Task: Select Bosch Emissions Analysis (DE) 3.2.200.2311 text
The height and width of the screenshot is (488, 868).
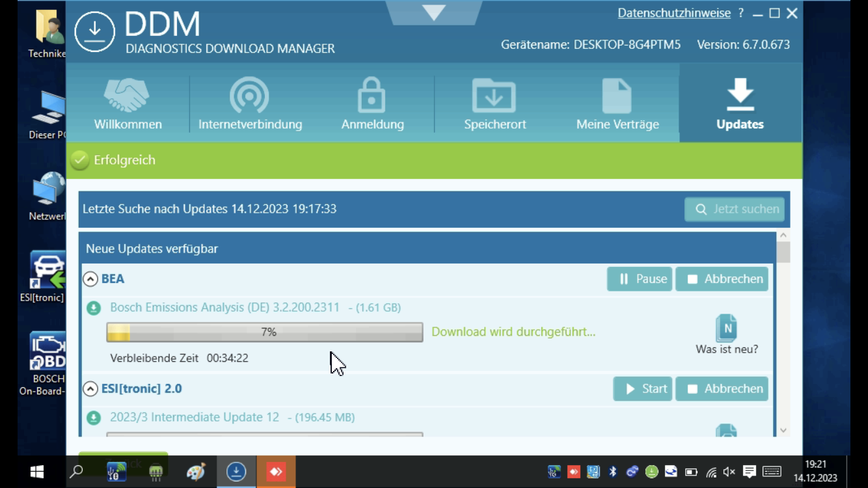Action: tap(224, 308)
